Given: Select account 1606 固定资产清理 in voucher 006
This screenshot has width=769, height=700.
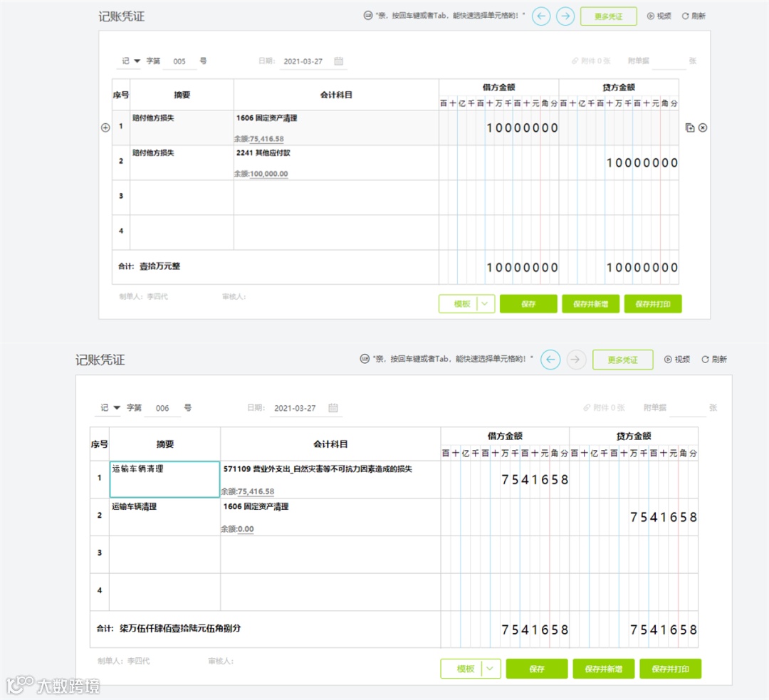Looking at the screenshot, I should (x=256, y=506).
